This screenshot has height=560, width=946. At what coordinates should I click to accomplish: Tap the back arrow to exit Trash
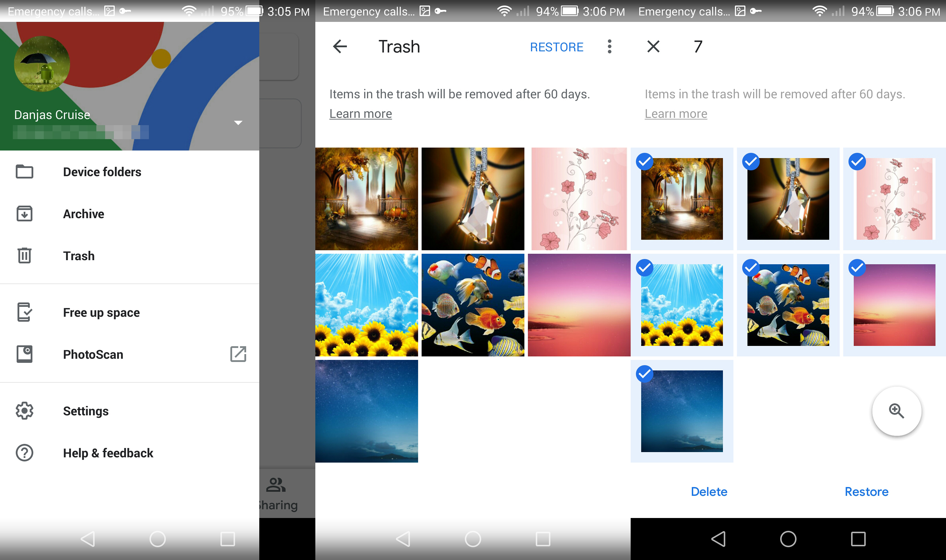pyautogui.click(x=340, y=46)
